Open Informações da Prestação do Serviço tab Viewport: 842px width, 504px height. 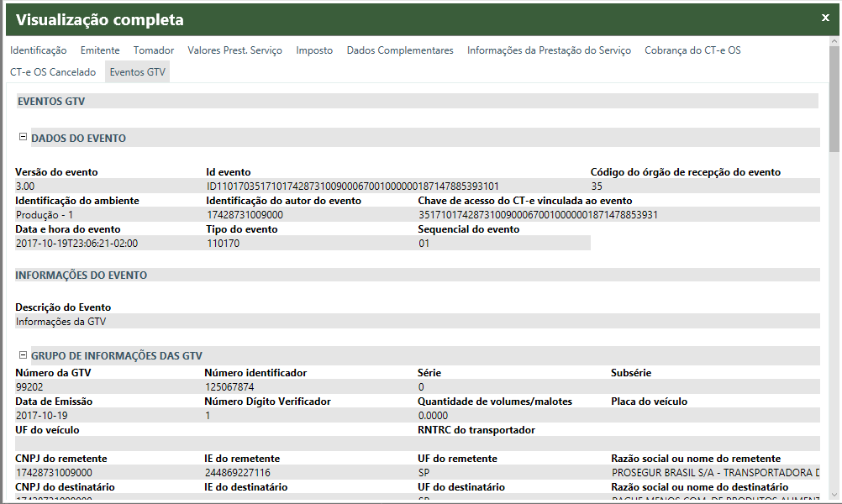(549, 50)
